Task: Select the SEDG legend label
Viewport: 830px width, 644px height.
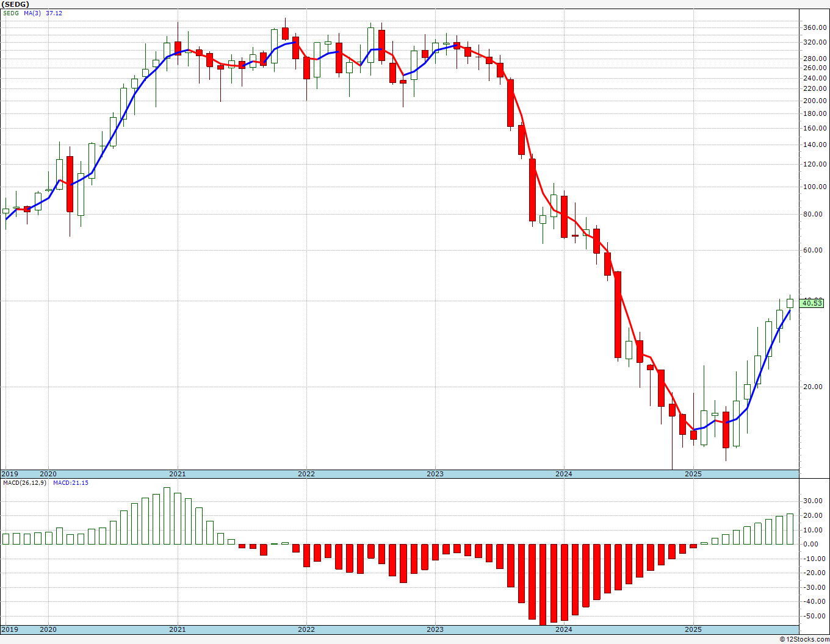Action: (10, 13)
